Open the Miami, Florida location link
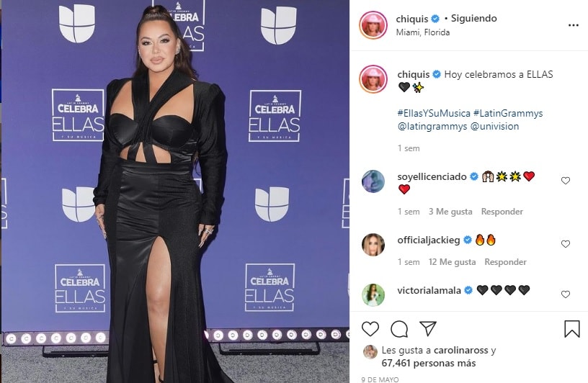The height and width of the screenshot is (383, 588). click(x=422, y=32)
